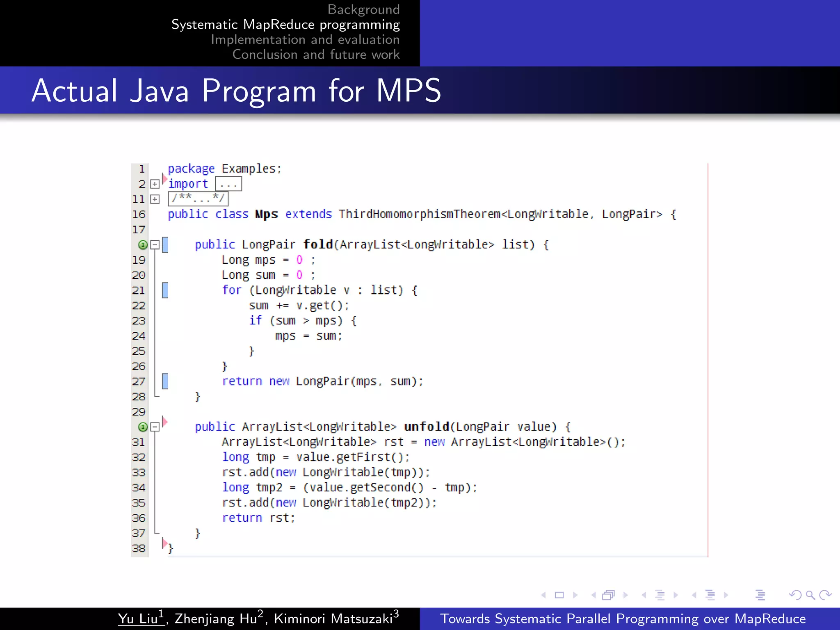The image size is (840, 630).
Task: Jump to next subsection using the right arrow
Action: click(676, 595)
